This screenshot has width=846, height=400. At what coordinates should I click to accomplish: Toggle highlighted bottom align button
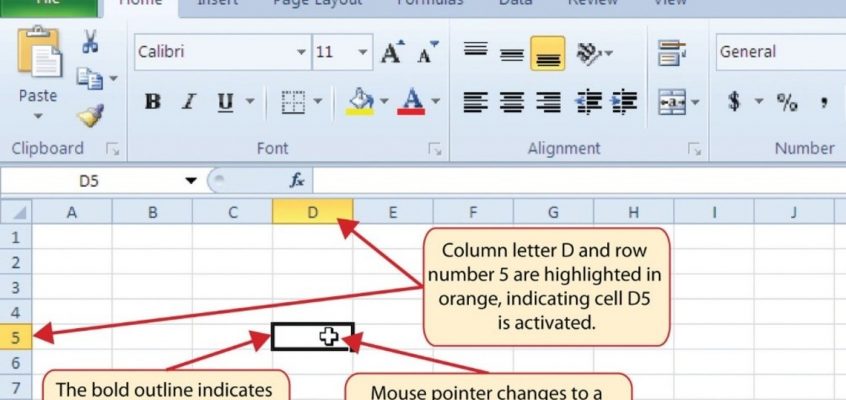548,53
